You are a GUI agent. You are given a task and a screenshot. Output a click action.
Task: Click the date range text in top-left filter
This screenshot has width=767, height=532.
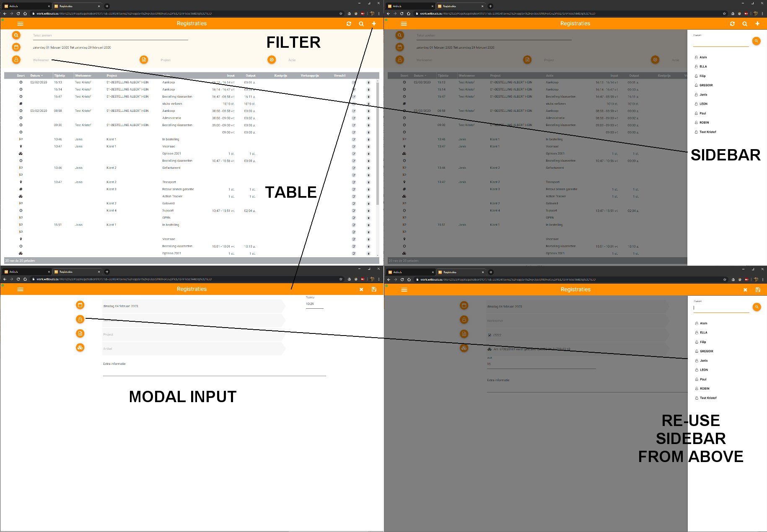click(x=72, y=48)
